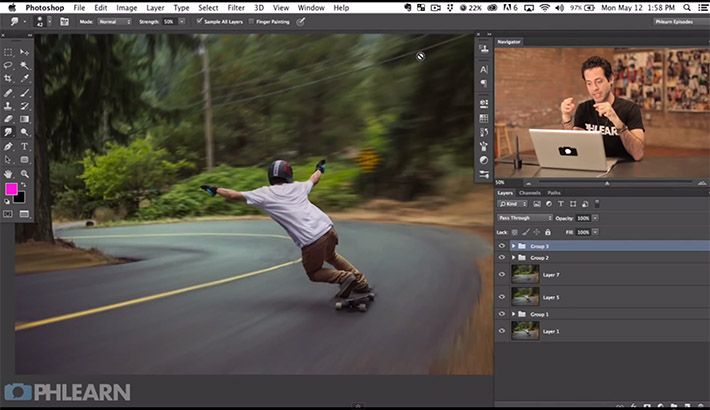Select the Rectangular Marquee tool
This screenshot has width=710, height=410.
click(x=8, y=53)
